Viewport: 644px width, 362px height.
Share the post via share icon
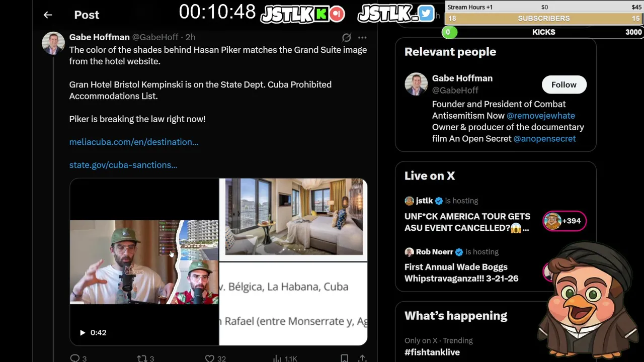[362, 358]
